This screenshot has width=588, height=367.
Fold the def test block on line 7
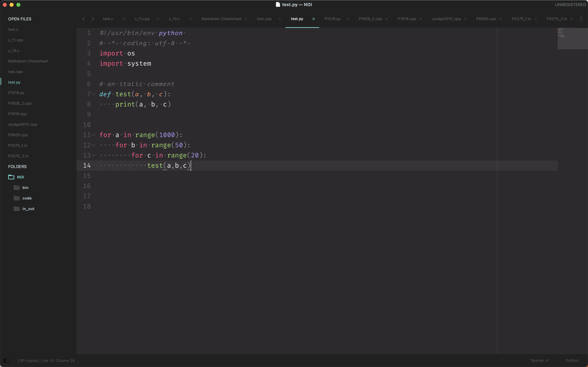[x=93, y=94]
